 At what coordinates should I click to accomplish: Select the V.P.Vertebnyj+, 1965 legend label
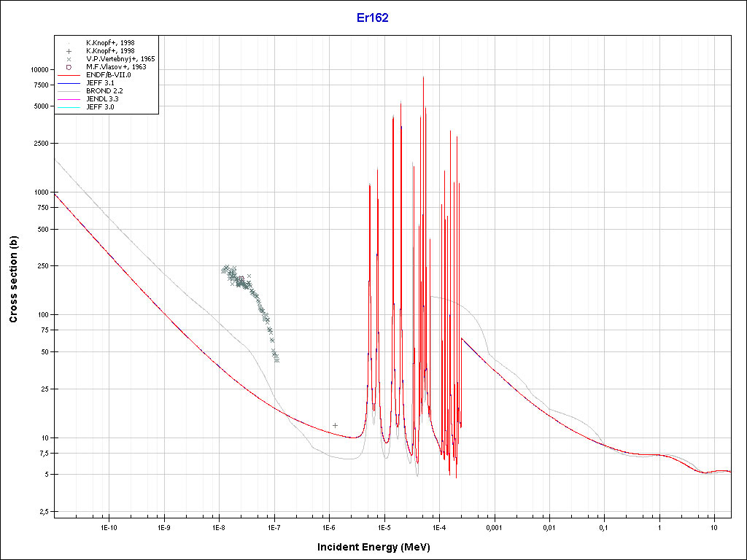point(120,59)
